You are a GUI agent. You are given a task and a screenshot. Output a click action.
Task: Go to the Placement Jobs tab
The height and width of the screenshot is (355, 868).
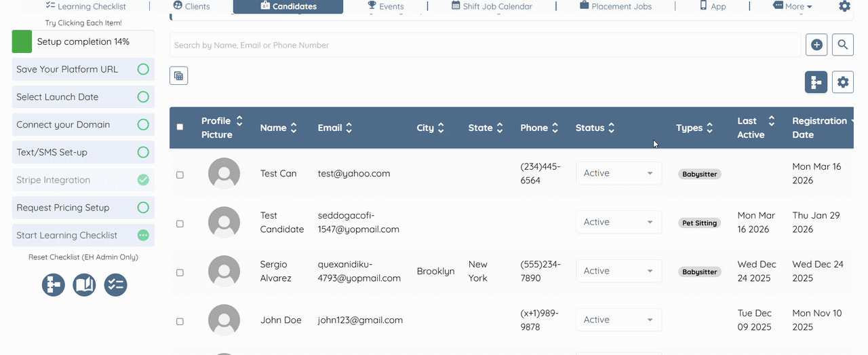(x=616, y=6)
